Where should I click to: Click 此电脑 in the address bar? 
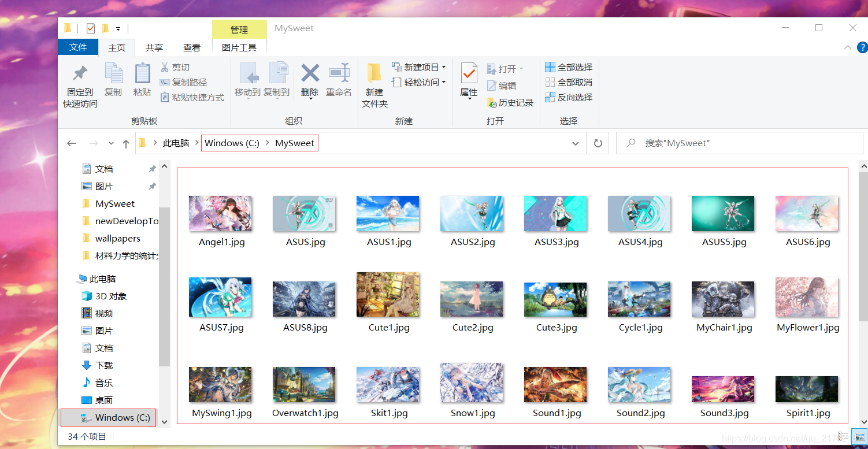[x=176, y=143]
